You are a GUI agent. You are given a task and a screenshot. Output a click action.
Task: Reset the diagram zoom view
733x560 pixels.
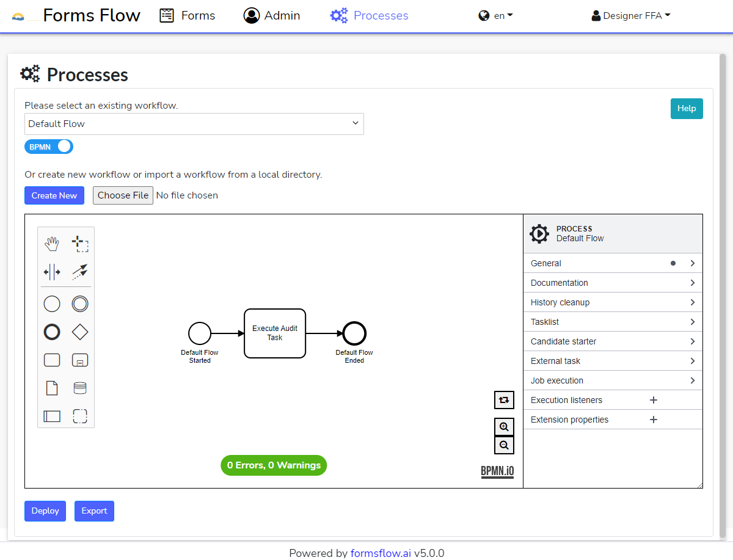[x=504, y=400]
